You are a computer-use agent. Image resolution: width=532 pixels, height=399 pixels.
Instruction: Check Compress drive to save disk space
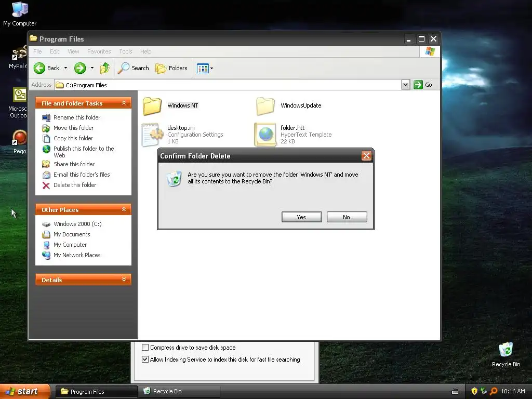(145, 348)
